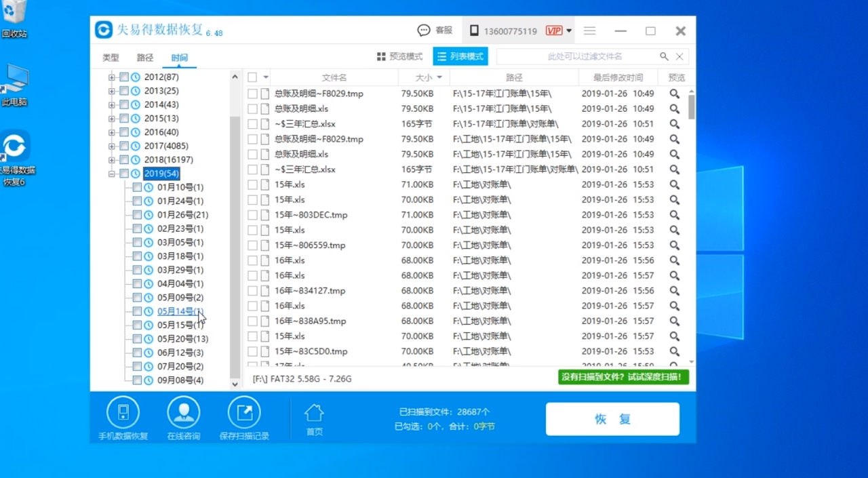The image size is (868, 478).
Task: Preview 总账及明细.xls with its magnifier icon
Action: 674,108
